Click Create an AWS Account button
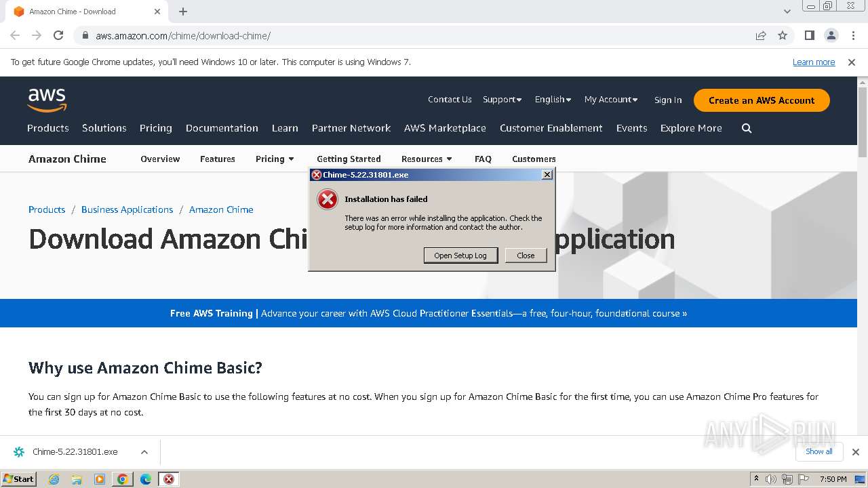The height and width of the screenshot is (488, 868). click(762, 100)
